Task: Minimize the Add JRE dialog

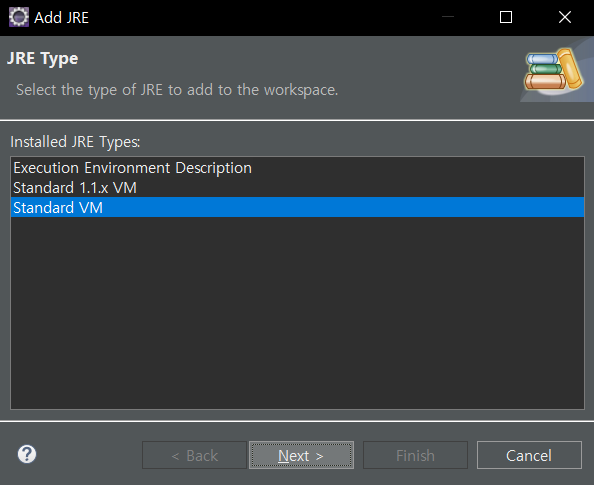Action: (448, 17)
